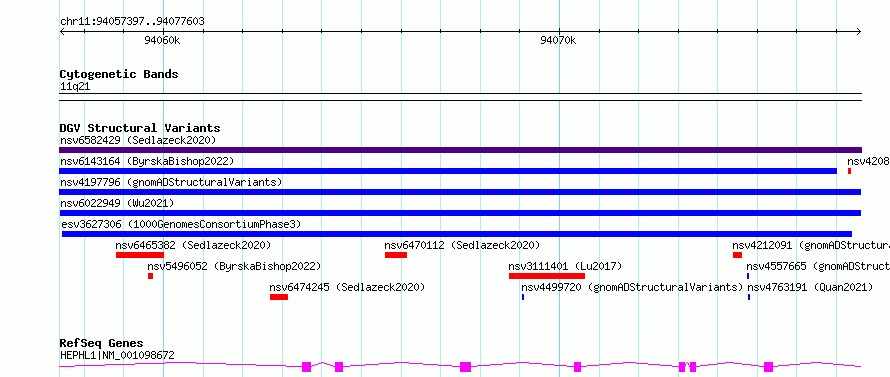The width and height of the screenshot is (890, 377).
Task: Open the nsv6022949 (Wu2021) label
Action: 117,203
